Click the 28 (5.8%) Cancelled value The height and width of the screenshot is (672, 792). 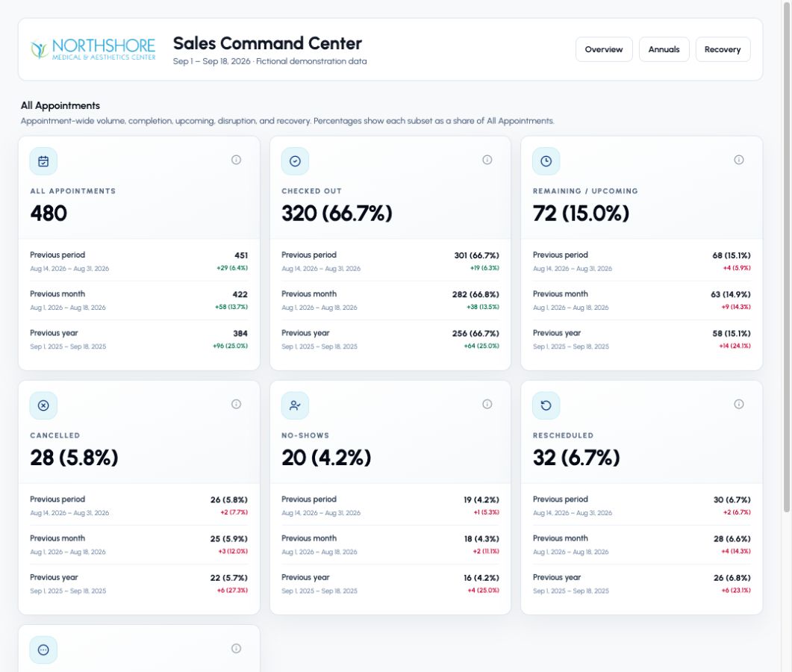74,458
